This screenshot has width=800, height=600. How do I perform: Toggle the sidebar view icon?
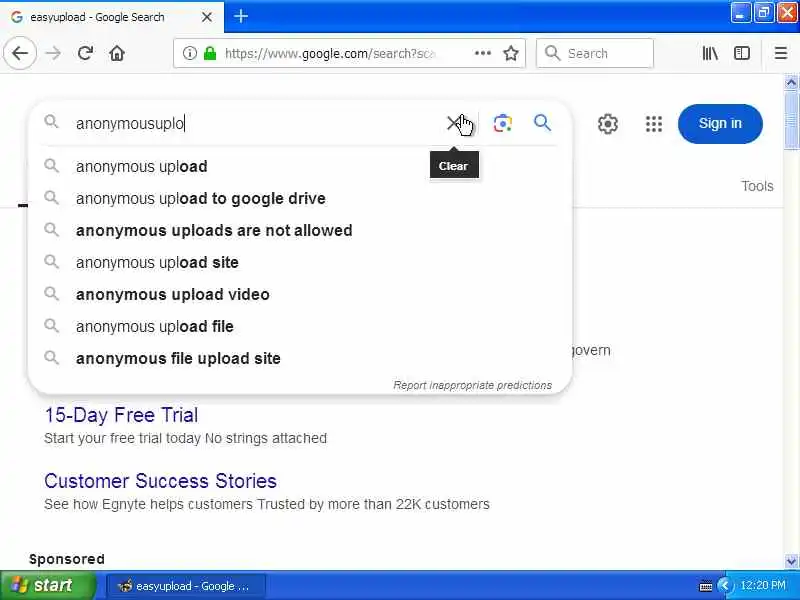(x=741, y=53)
